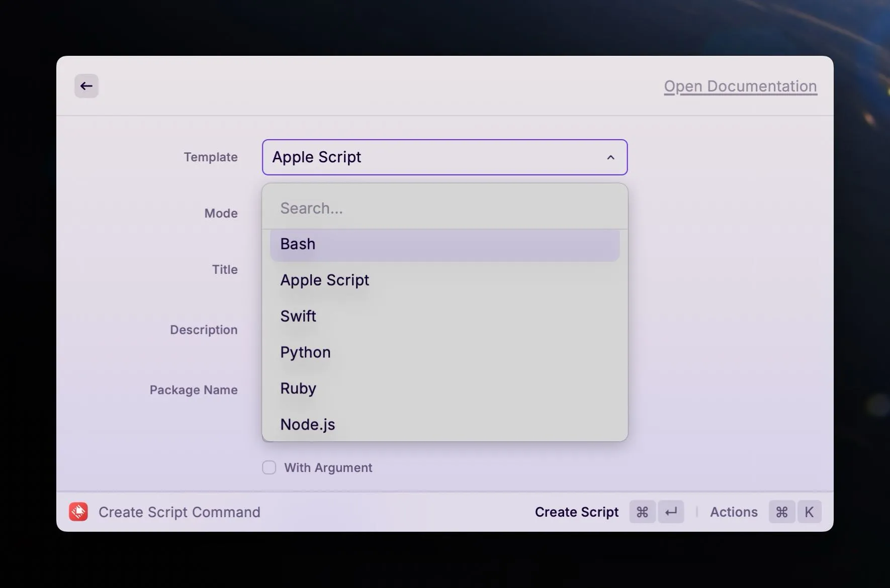Click the back arrow icon

86,85
